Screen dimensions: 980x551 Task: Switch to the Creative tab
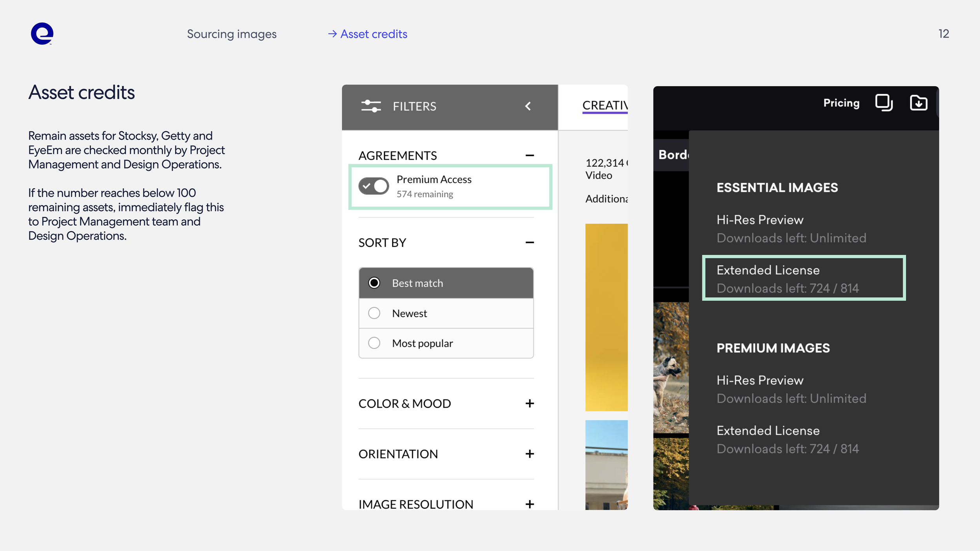(x=604, y=105)
